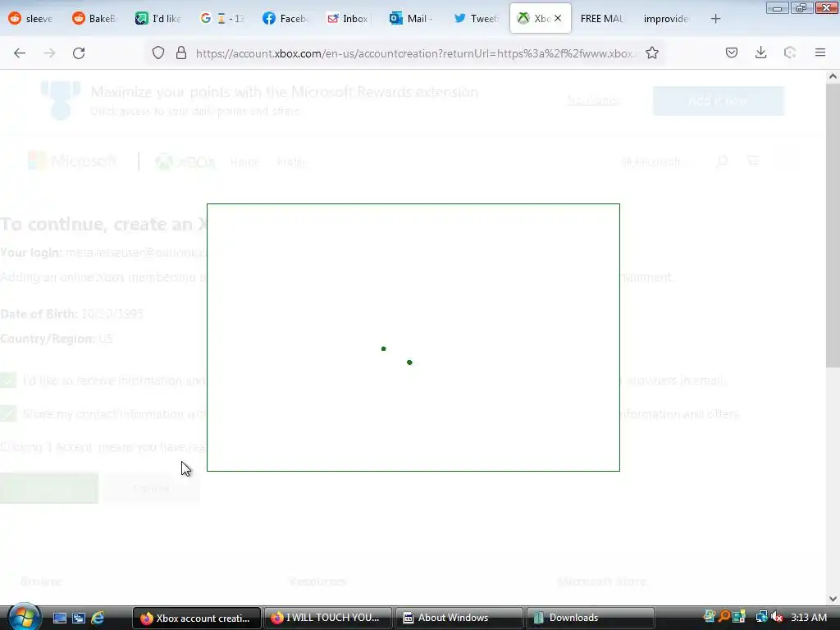
Task: Go back to the previous page
Action: point(20,53)
